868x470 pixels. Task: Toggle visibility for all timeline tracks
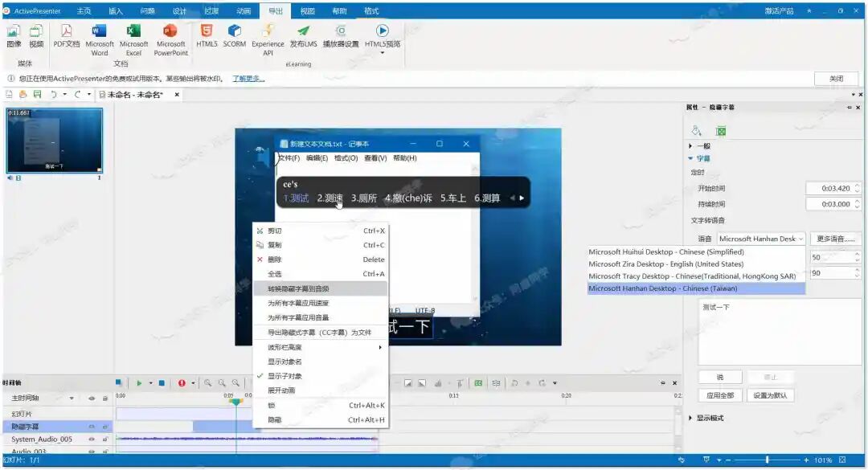point(92,398)
